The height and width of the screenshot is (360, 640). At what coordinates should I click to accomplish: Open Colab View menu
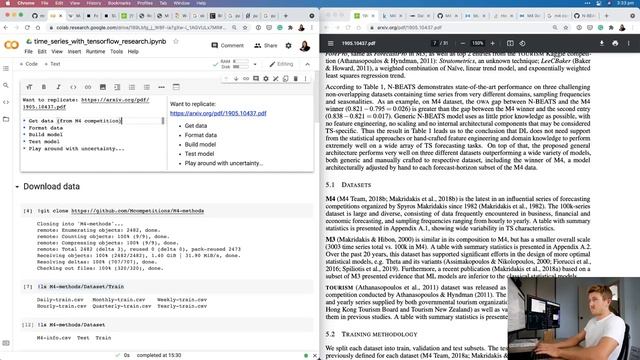tap(57, 52)
